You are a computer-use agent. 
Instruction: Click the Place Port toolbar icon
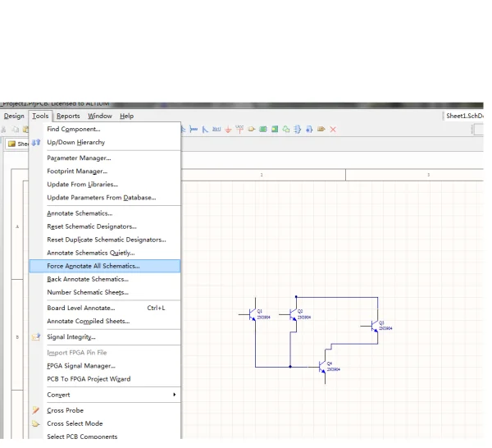coord(321,129)
